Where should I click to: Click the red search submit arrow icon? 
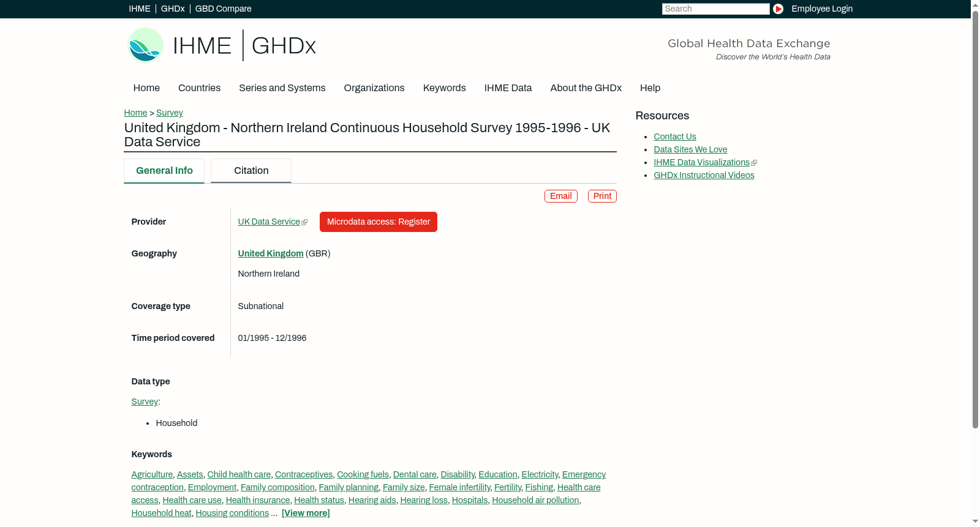click(x=778, y=9)
